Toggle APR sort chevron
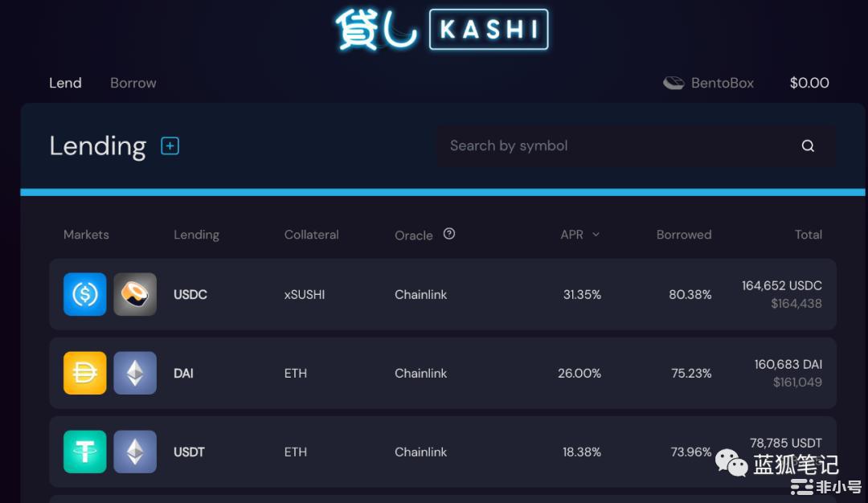Screen dimensions: 868x503 (x=596, y=235)
